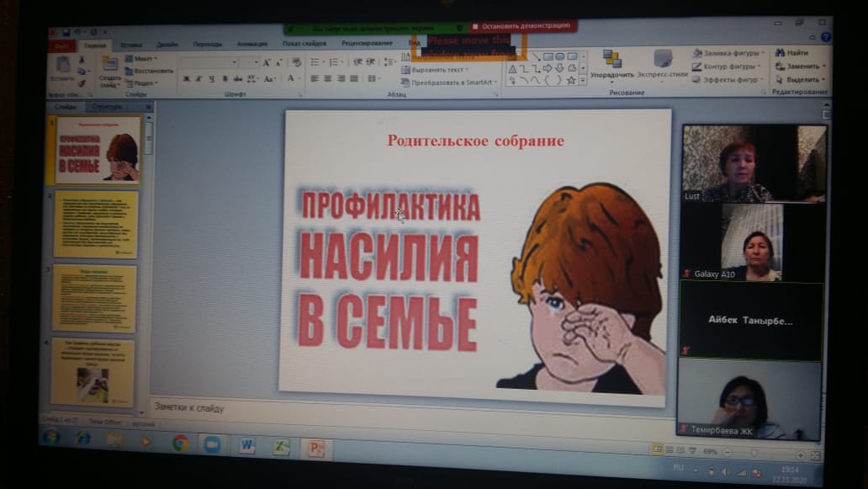Viewport: 868px width, 489px height.
Task: Expand the shapes gallery with the More arrow
Action: tap(582, 81)
